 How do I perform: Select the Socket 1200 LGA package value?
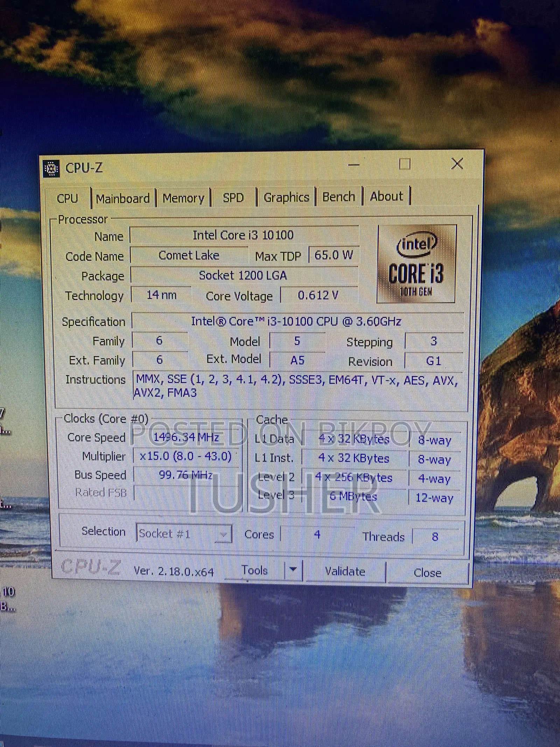point(244,275)
